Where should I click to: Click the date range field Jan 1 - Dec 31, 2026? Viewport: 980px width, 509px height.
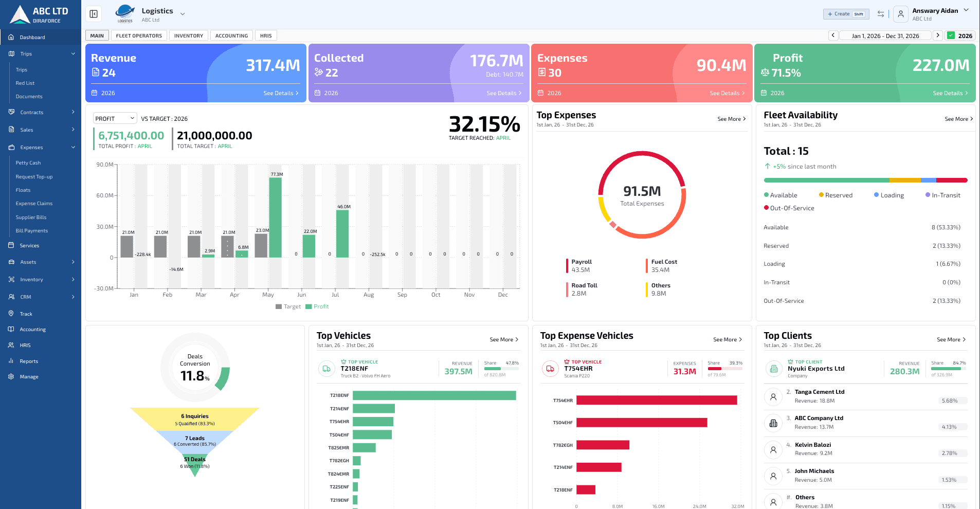[x=885, y=35]
